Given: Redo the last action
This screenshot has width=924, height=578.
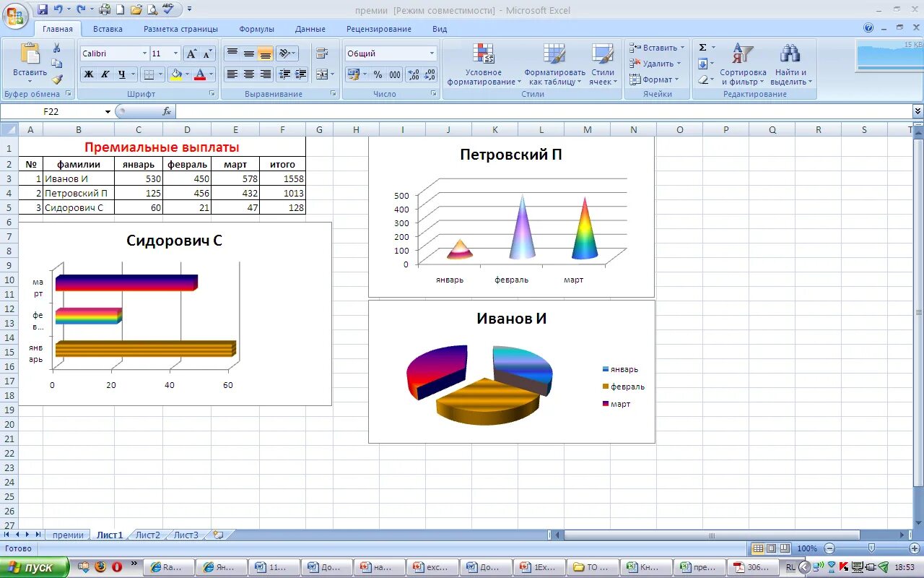Looking at the screenshot, I should click(x=81, y=9).
